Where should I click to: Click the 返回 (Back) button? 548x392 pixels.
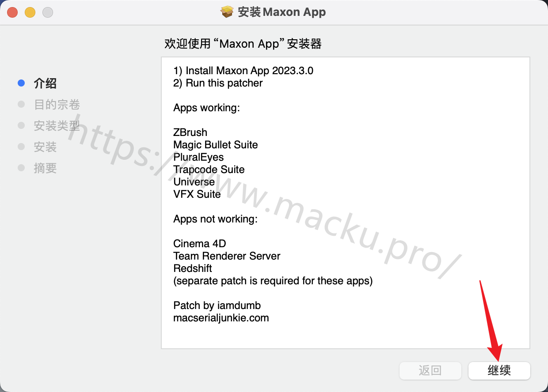430,370
